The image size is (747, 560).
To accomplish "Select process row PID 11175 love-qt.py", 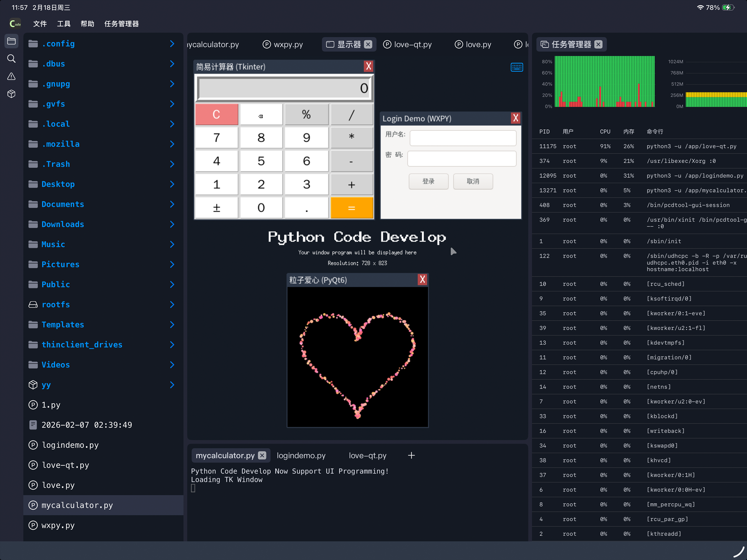I will click(639, 146).
